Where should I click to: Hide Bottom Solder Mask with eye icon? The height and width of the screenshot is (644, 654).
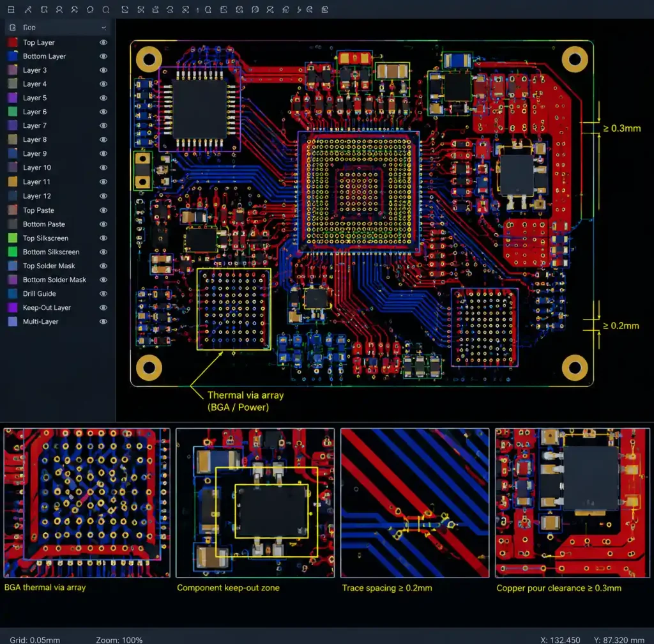tap(103, 280)
